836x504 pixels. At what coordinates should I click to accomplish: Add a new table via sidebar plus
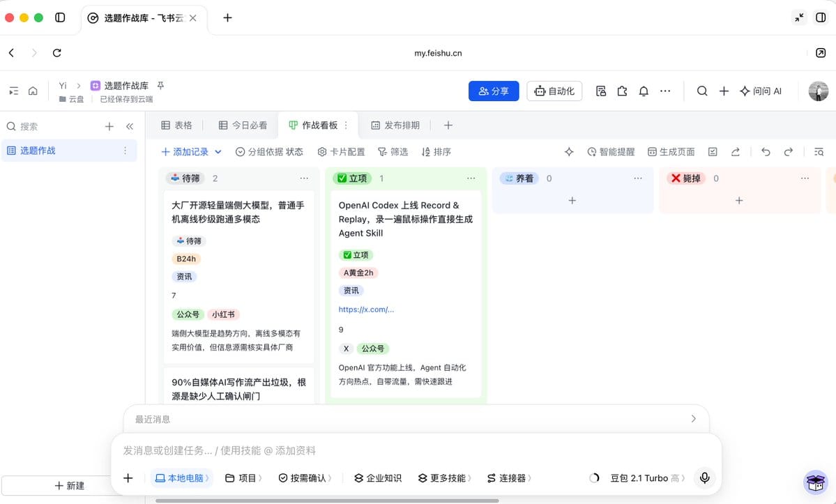[x=109, y=126]
